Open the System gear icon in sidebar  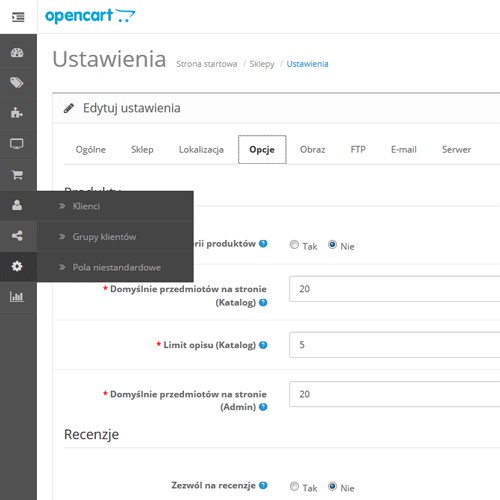(x=17, y=266)
